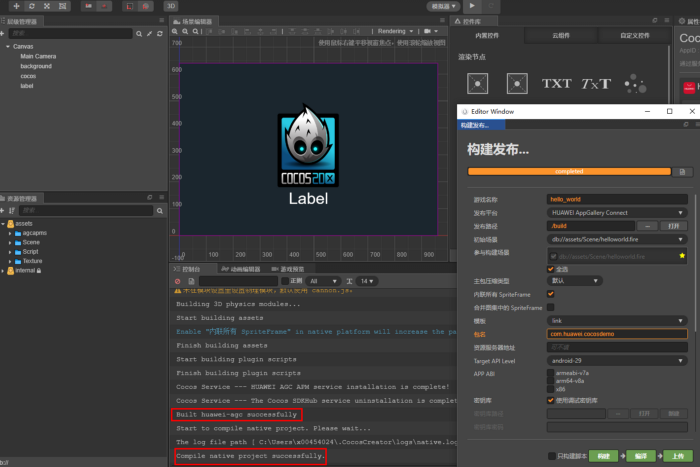Toggle the console regex checkbox
The height and width of the screenshot is (467, 700).
(285, 281)
